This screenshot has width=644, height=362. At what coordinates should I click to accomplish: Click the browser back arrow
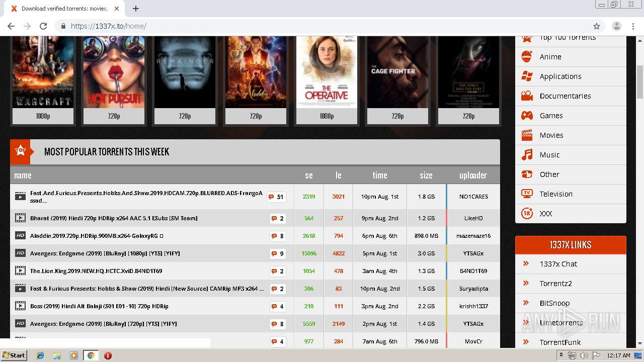pos(11,26)
